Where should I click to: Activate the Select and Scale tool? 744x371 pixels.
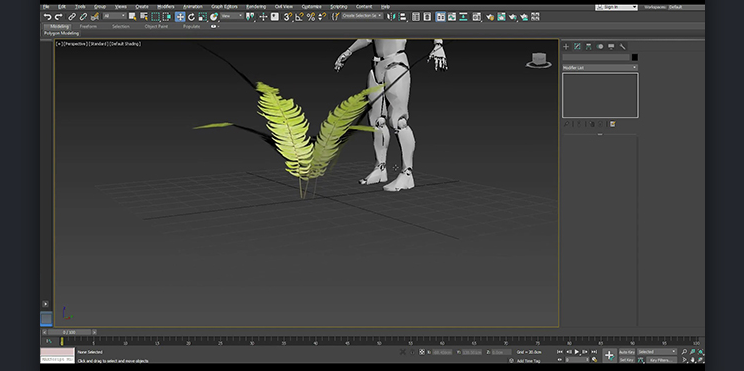[203, 17]
